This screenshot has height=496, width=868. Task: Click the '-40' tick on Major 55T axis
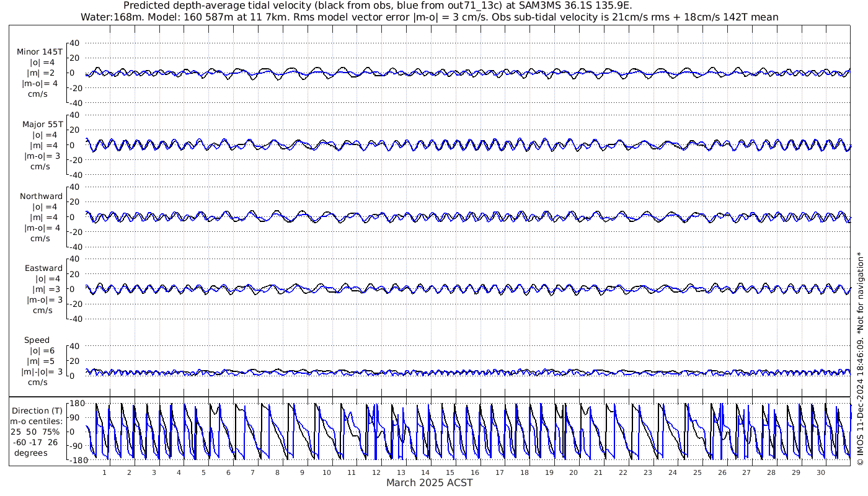click(73, 174)
